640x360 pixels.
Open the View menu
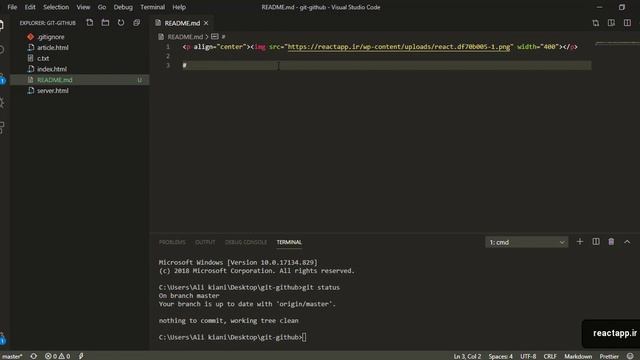tap(83, 7)
